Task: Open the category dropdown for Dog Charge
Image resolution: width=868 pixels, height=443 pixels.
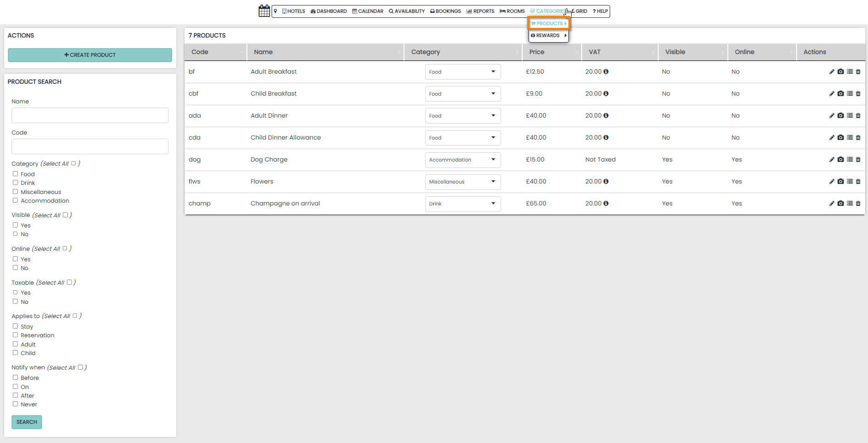Action: click(463, 160)
